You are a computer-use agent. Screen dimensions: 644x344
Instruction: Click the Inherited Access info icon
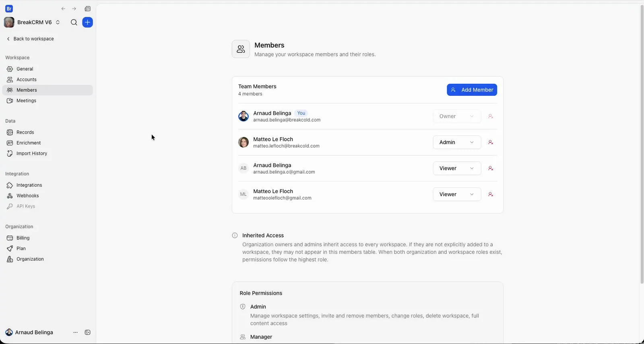pos(235,236)
